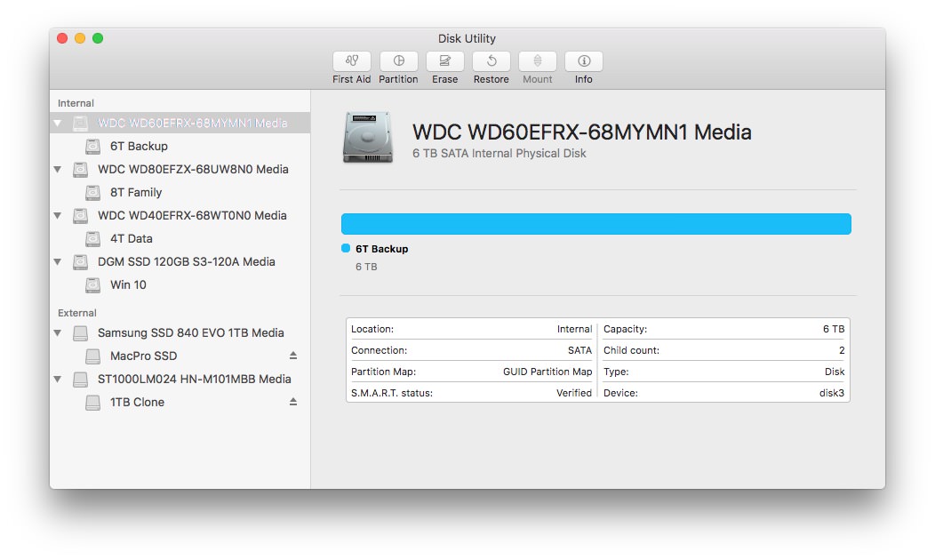This screenshot has width=935, height=560.
Task: Click the drive icon beside WDC WD80EFZX row
Action: point(81,170)
